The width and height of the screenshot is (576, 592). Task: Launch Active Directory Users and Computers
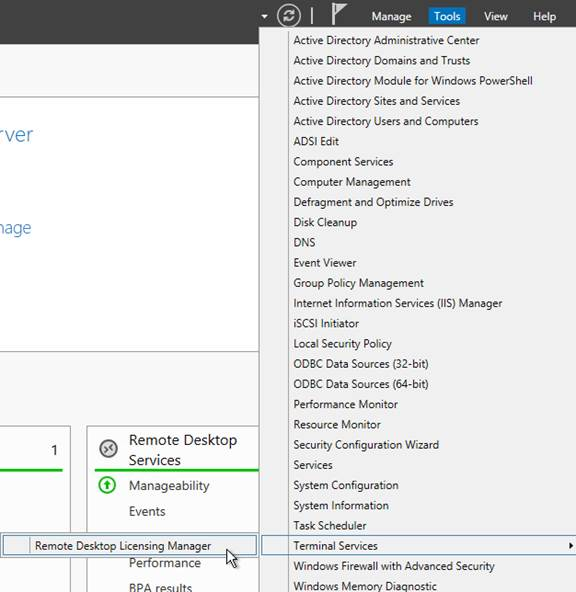[x=386, y=121]
